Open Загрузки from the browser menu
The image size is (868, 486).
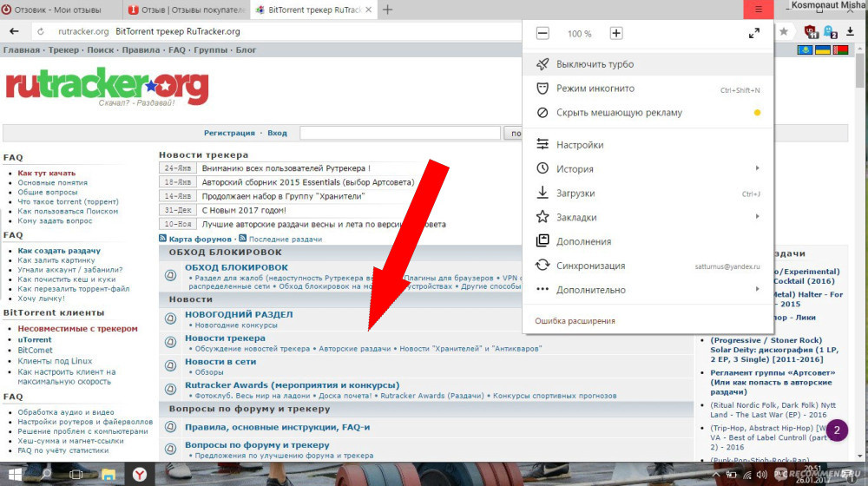(x=648, y=194)
